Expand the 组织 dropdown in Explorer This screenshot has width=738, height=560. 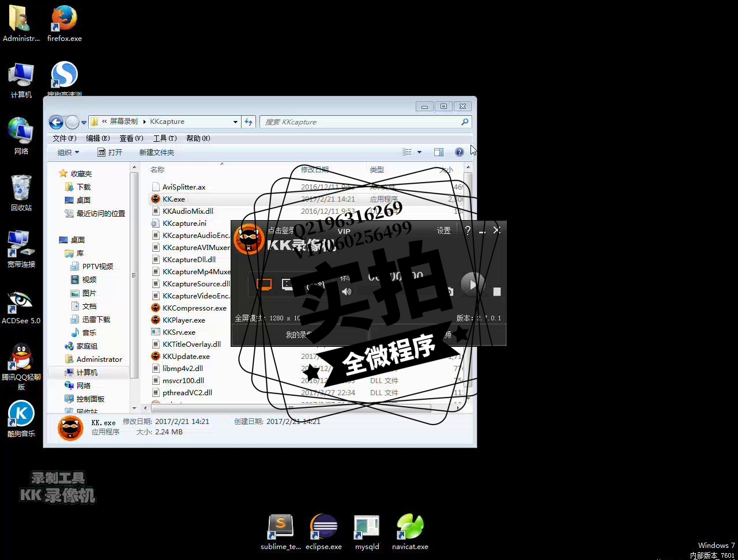68,152
